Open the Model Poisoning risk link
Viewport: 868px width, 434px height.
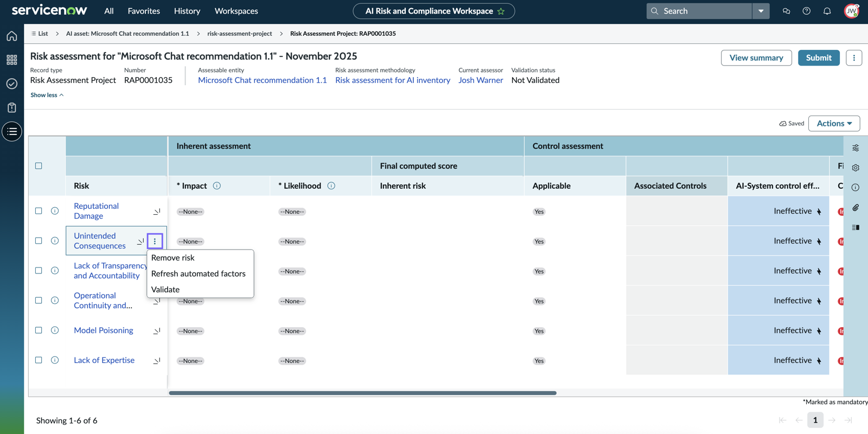[104, 330]
